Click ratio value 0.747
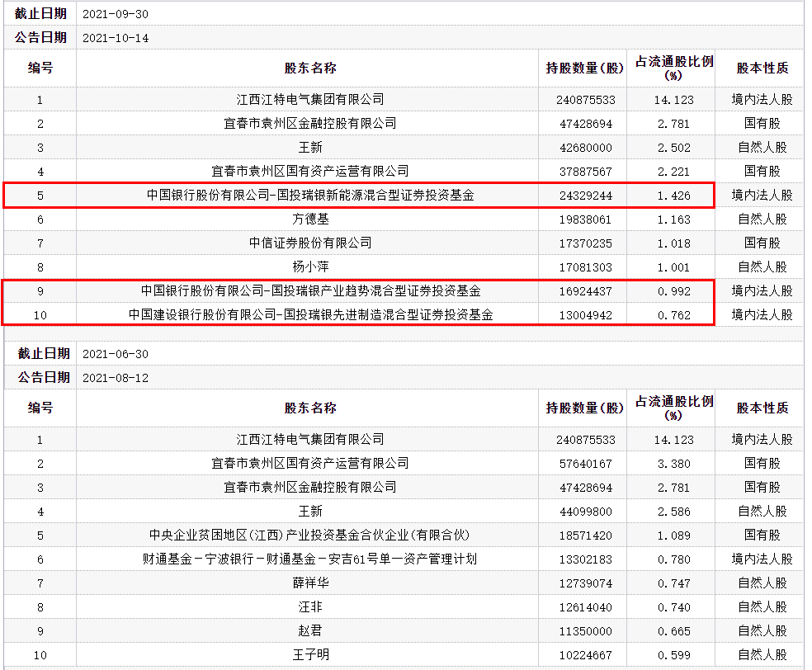 point(673,583)
